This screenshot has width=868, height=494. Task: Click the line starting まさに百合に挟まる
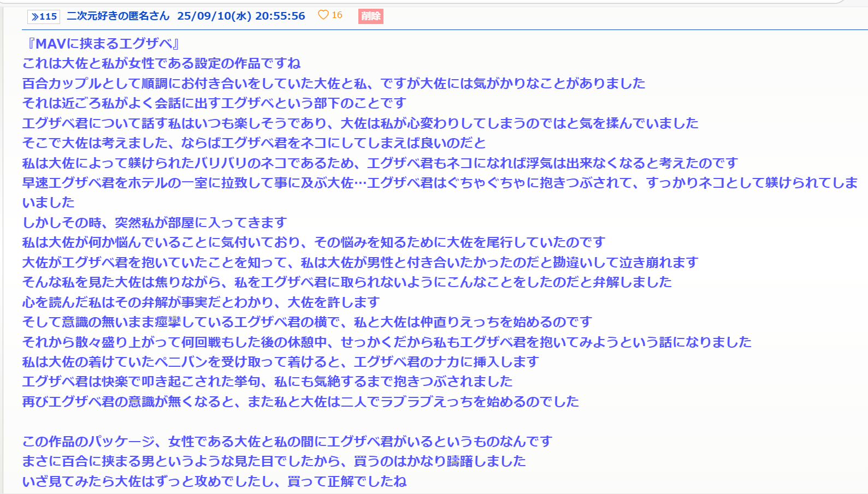click(274, 461)
